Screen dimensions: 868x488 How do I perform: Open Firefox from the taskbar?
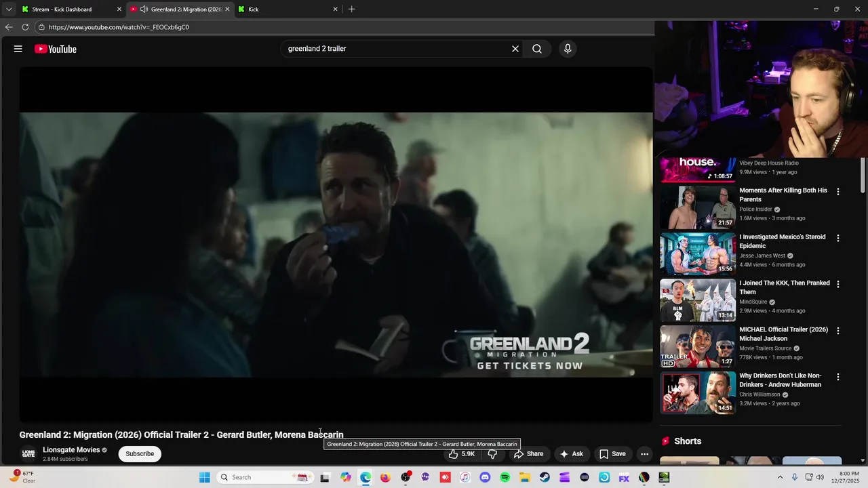(385, 477)
